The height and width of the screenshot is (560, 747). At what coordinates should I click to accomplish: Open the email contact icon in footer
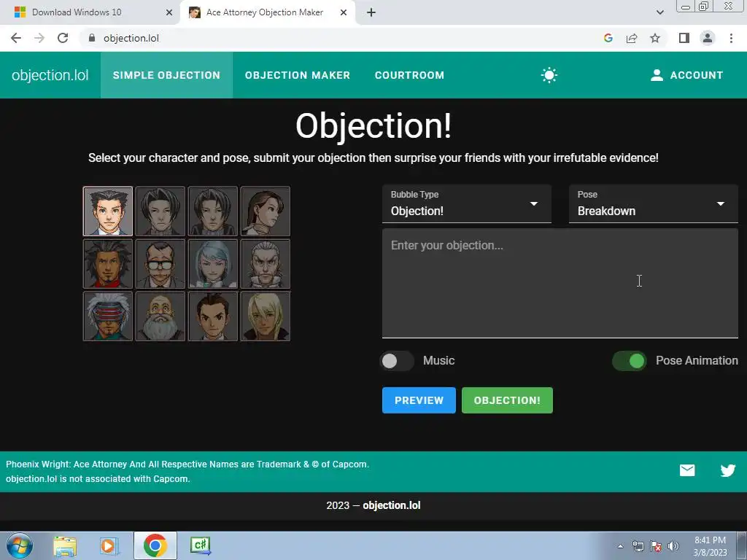tap(687, 470)
